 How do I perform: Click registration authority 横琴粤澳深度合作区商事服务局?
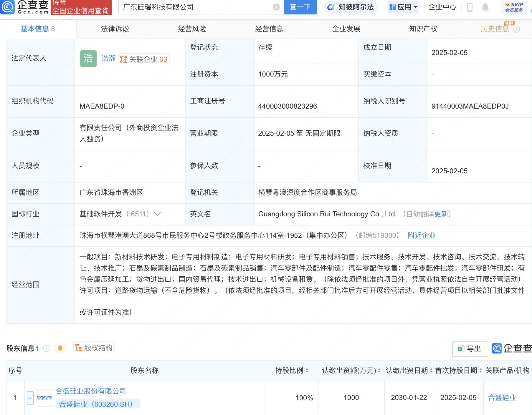point(307,192)
